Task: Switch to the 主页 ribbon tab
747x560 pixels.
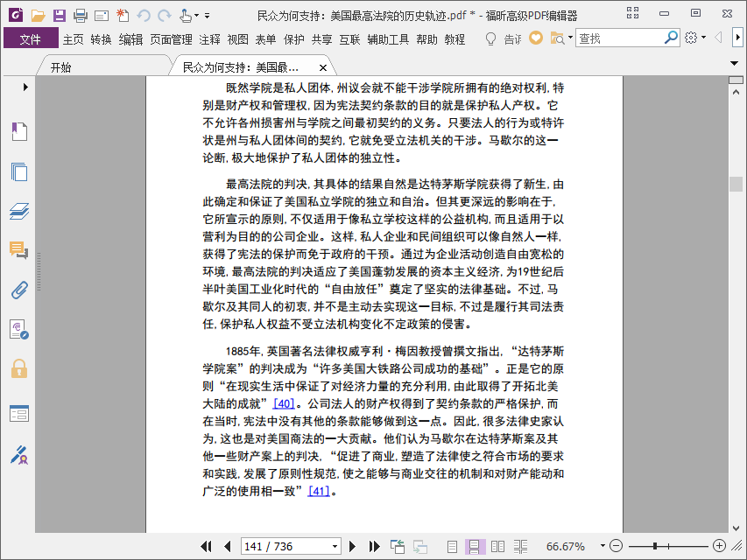Action: tap(74, 39)
